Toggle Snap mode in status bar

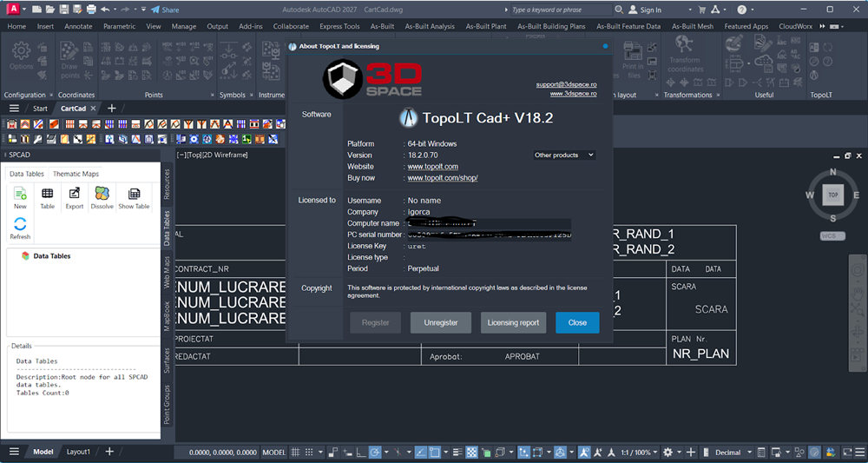tap(310, 452)
